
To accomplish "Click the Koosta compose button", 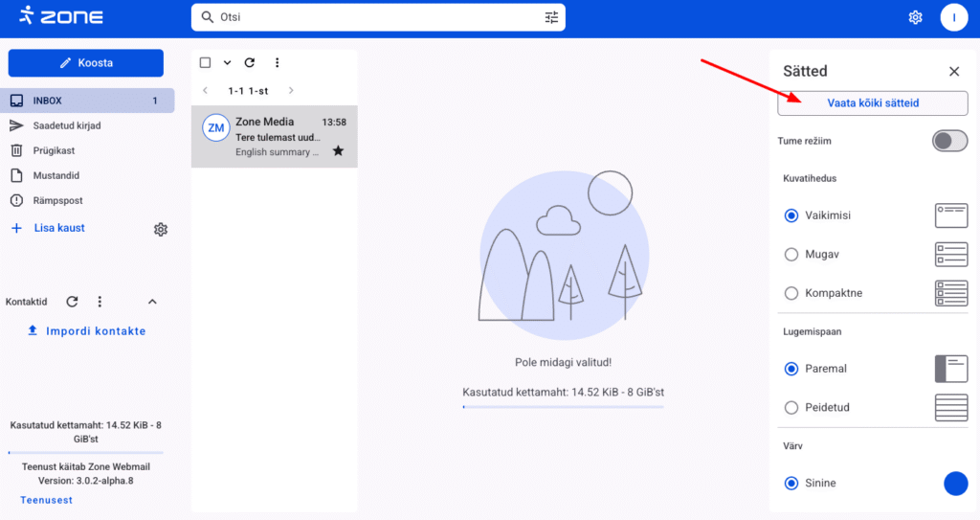I will click(86, 63).
